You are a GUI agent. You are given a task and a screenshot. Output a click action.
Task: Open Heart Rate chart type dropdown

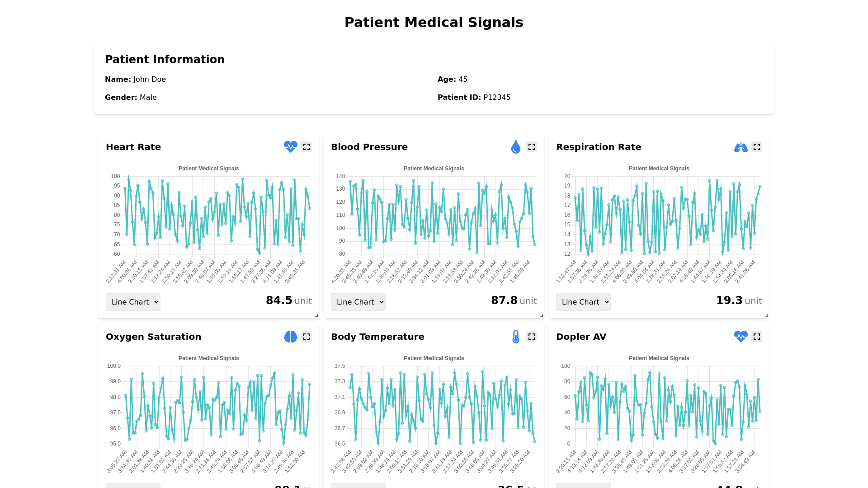133,302
